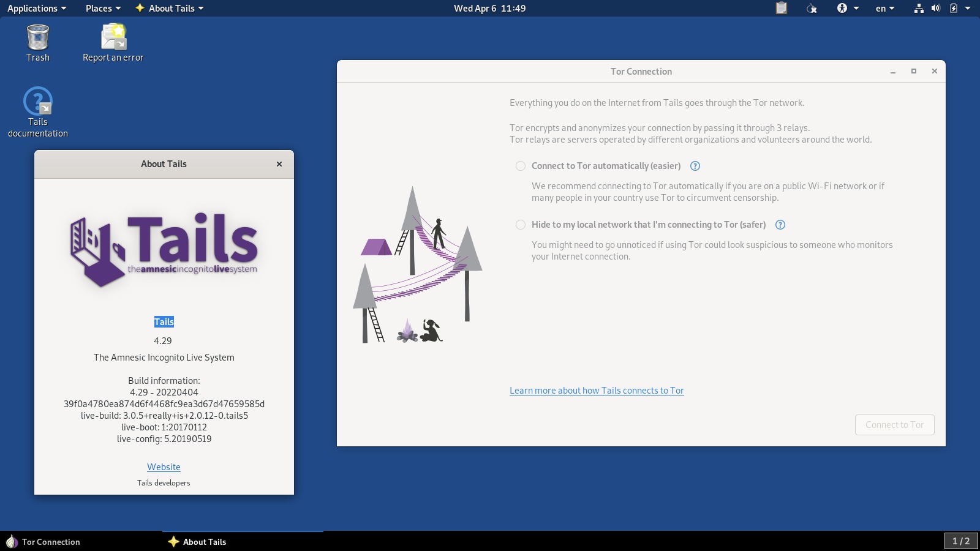Open the About Tails top bar menu

coord(169,8)
